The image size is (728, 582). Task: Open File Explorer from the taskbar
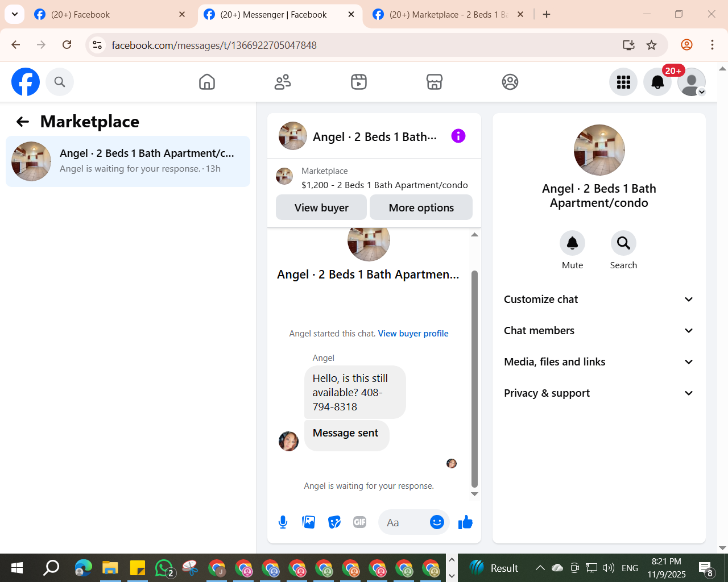[x=110, y=568]
